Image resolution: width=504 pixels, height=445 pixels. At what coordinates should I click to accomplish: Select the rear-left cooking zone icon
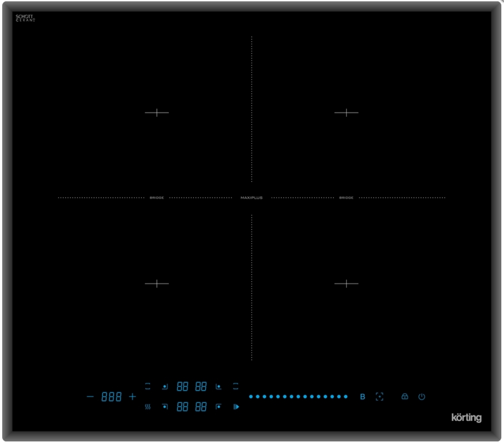(x=165, y=386)
